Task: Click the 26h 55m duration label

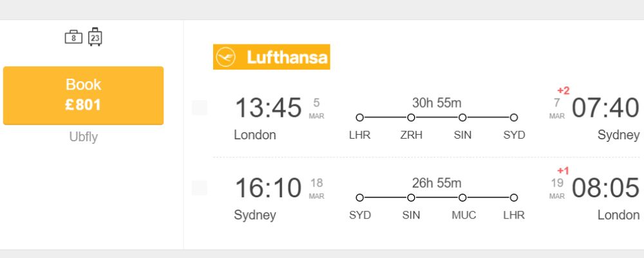Action: click(x=437, y=183)
